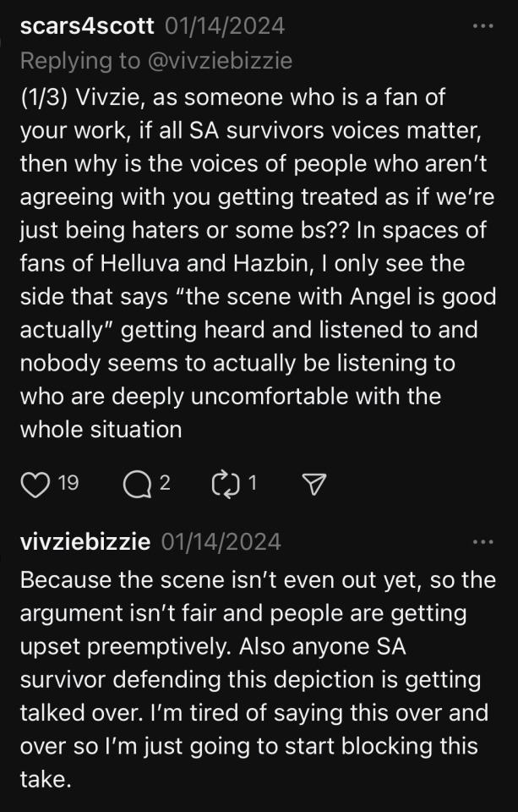Open scars4scott's profile from the username
The image size is (518, 812).
pos(86,26)
